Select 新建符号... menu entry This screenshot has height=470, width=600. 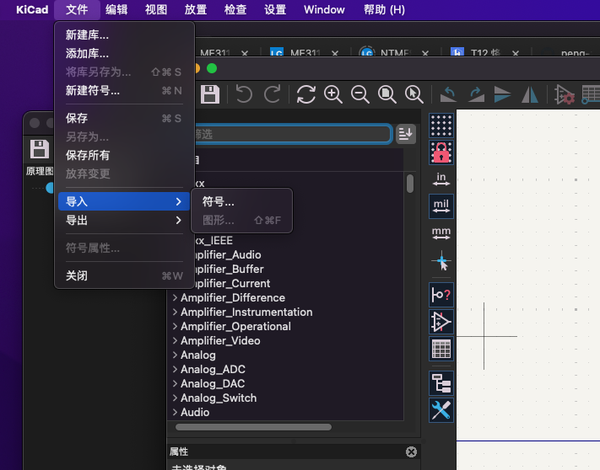point(124,91)
